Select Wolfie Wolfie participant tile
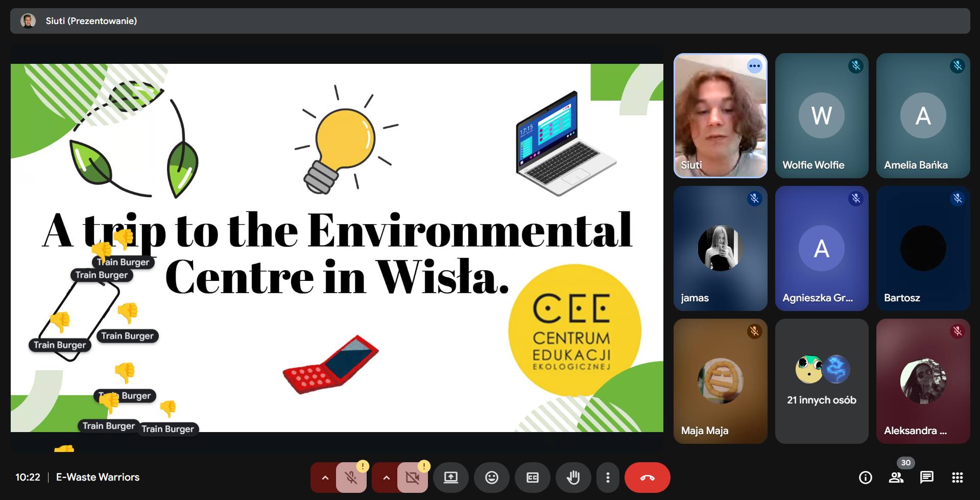The height and width of the screenshot is (500, 980). click(821, 116)
